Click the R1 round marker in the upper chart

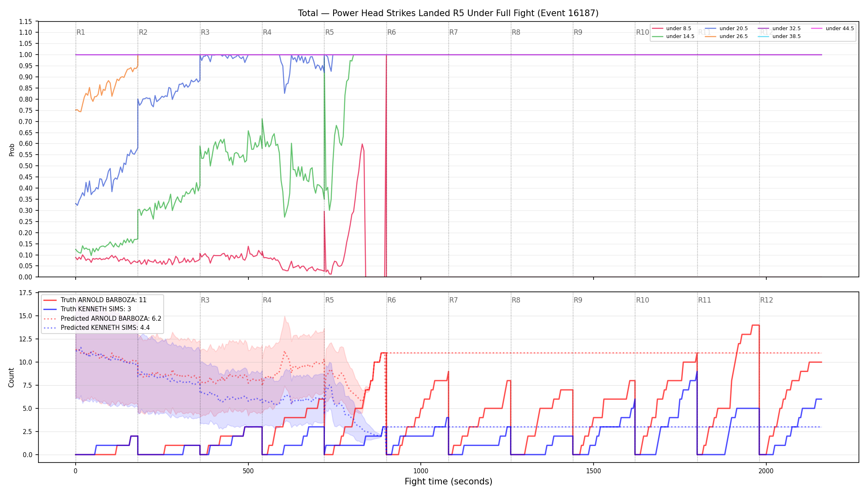point(81,32)
